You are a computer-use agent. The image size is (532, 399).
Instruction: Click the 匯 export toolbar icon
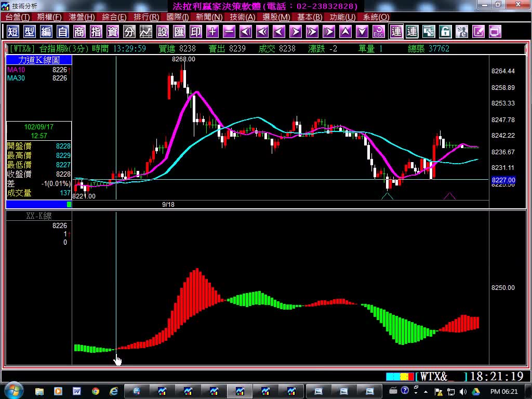click(179, 32)
